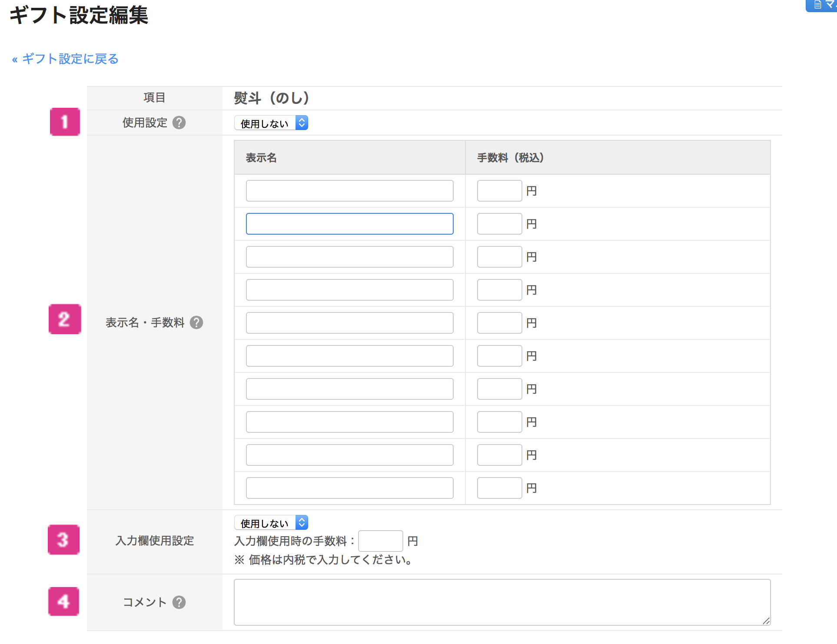Click the ninth row 手数料 yen field

500,455
